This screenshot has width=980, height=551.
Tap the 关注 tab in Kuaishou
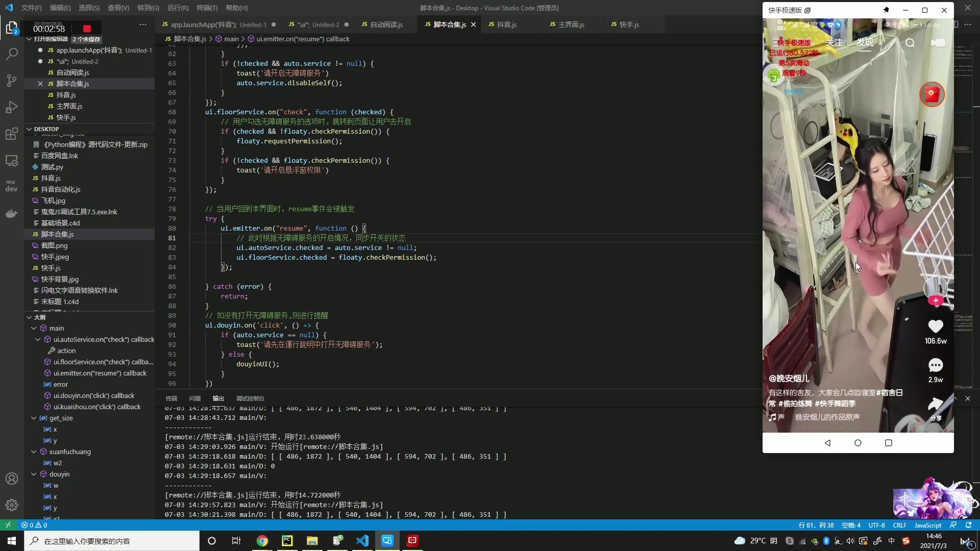point(834,42)
